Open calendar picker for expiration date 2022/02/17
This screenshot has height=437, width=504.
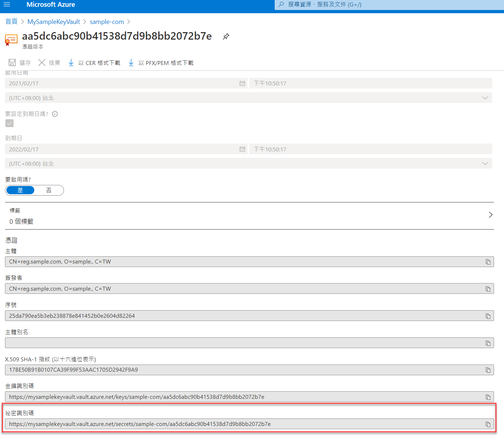pos(242,149)
